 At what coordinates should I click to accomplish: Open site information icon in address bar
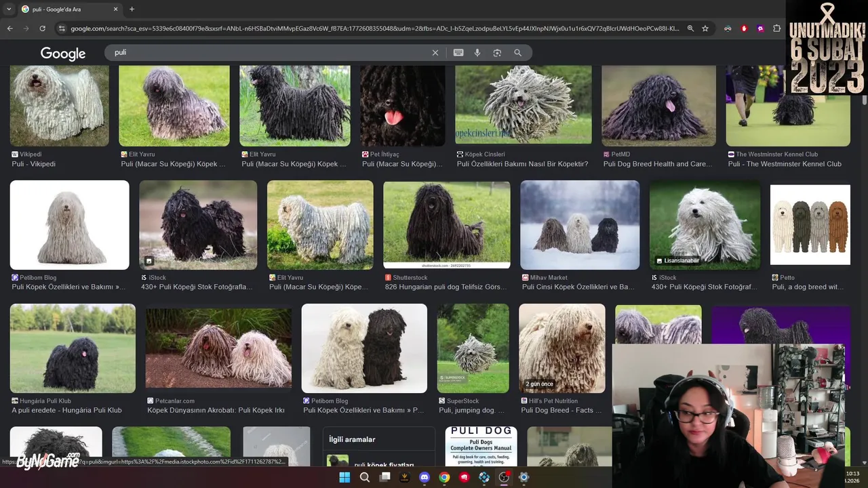pos(62,28)
